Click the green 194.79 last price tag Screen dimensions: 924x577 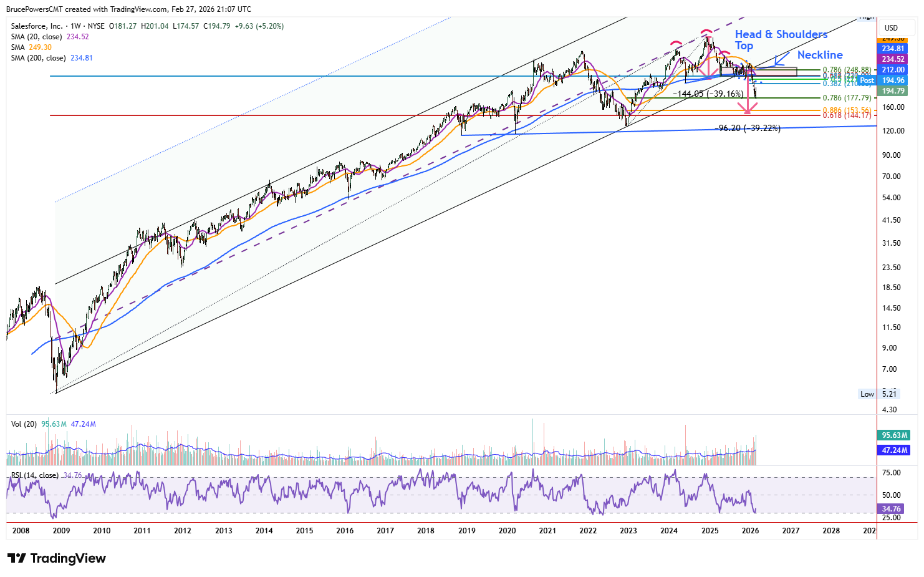tap(893, 91)
